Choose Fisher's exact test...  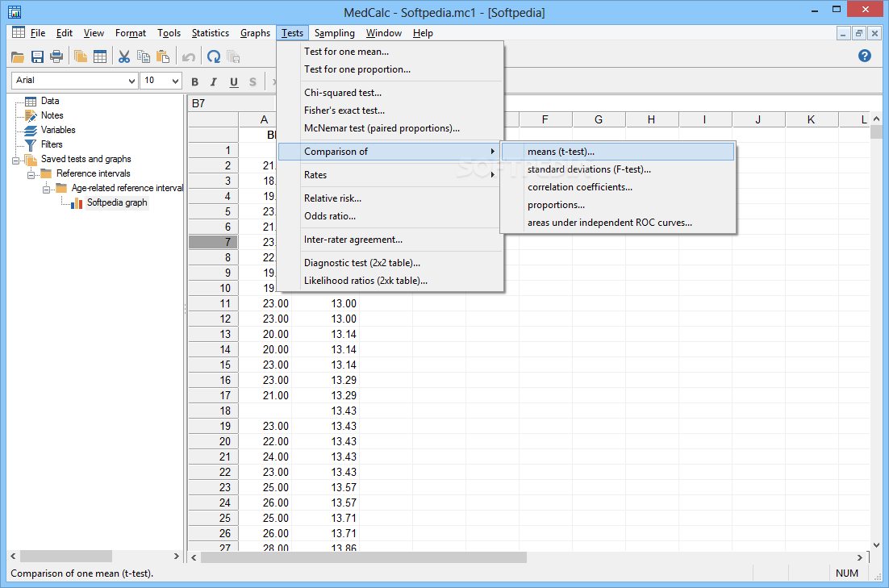coord(390,110)
